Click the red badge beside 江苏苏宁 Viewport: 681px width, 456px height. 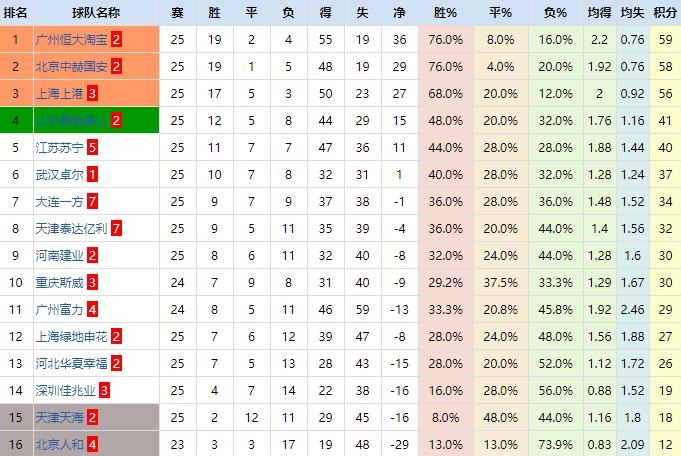point(92,147)
